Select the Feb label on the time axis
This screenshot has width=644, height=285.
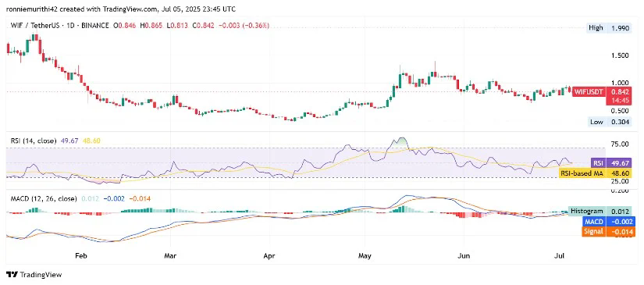tap(81, 256)
